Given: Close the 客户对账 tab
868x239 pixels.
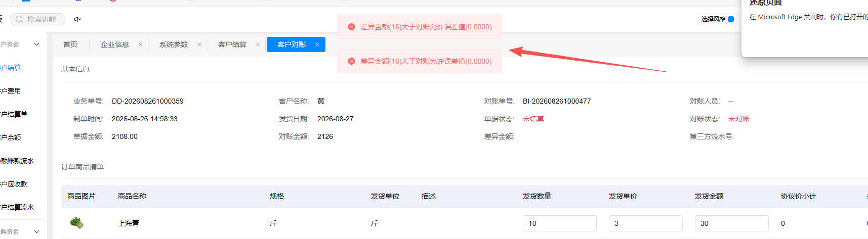Looking at the screenshot, I should (x=317, y=44).
